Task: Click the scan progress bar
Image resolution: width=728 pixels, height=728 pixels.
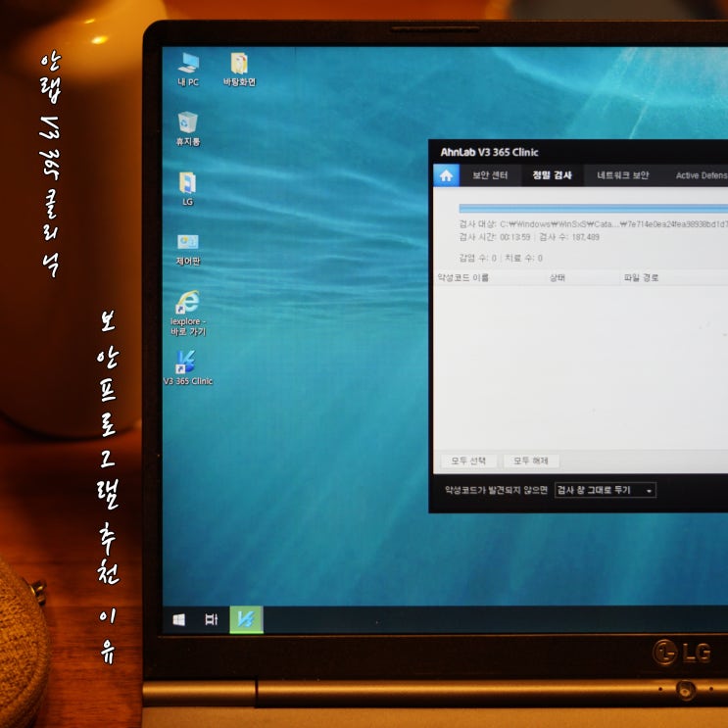Action: tap(594, 209)
